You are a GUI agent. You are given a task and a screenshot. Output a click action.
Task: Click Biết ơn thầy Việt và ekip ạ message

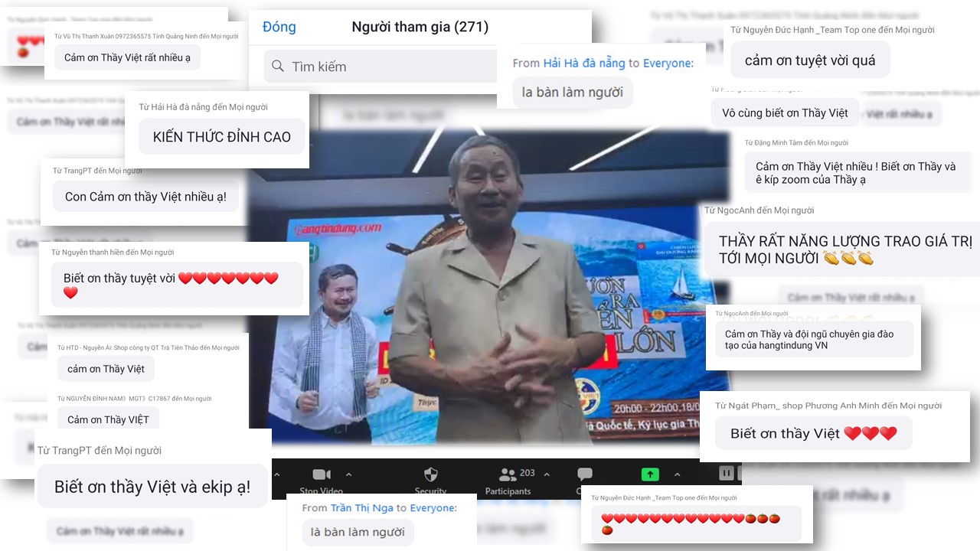[x=152, y=487]
